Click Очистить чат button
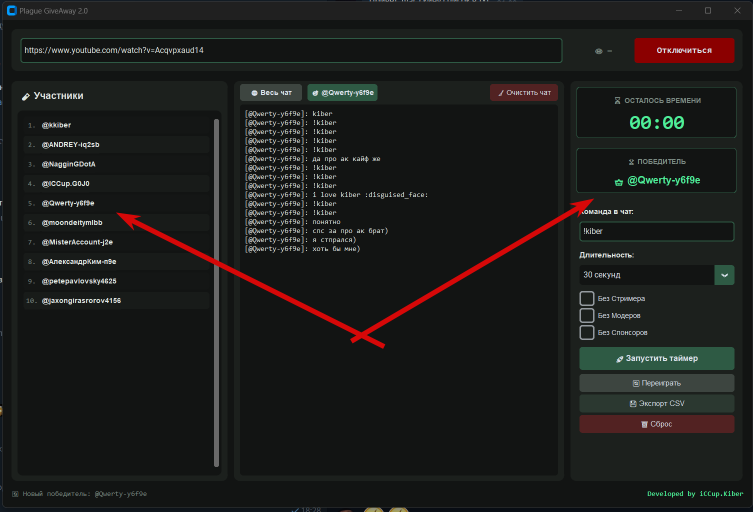Viewport: 753px width, 512px height. 523,93
